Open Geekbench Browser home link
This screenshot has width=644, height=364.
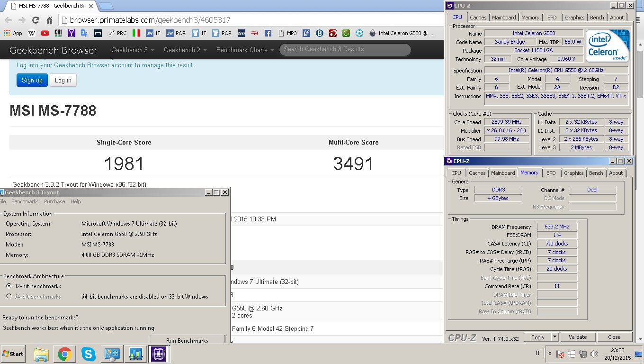pyautogui.click(x=53, y=50)
